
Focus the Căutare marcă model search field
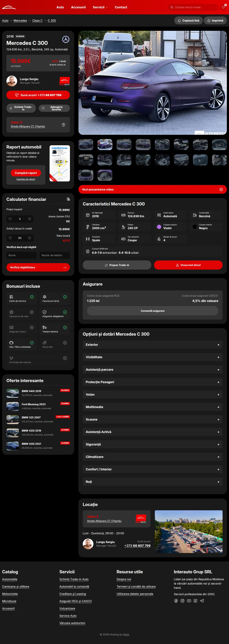(193, 7)
